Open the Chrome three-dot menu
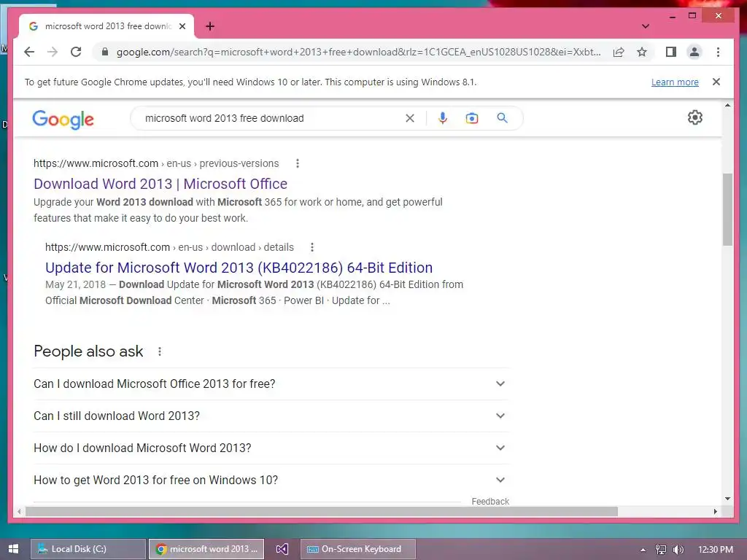The width and height of the screenshot is (747, 560). click(718, 52)
